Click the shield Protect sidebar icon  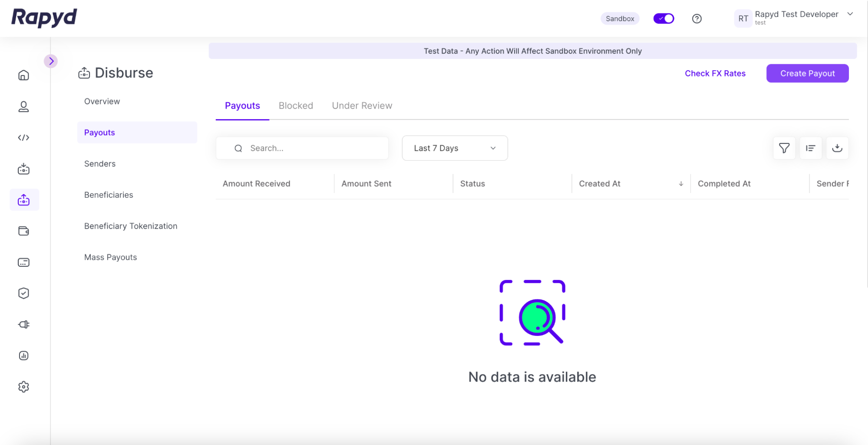[24, 293]
